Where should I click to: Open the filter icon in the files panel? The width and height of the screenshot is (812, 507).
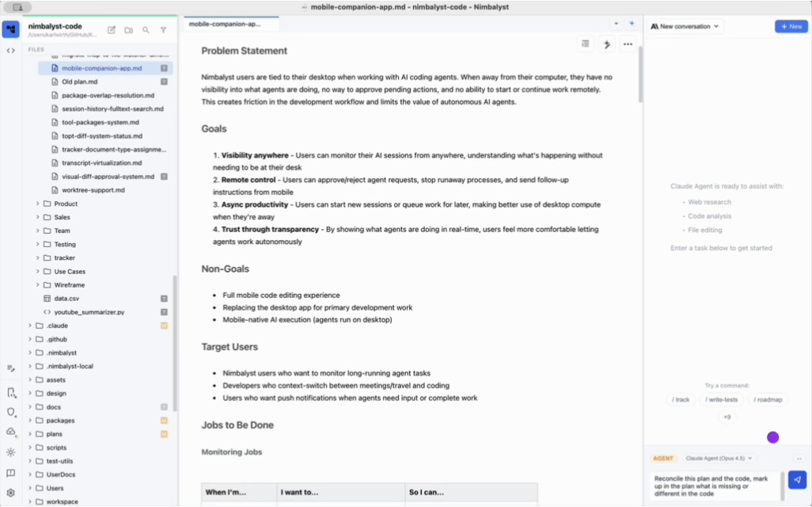[x=163, y=29]
